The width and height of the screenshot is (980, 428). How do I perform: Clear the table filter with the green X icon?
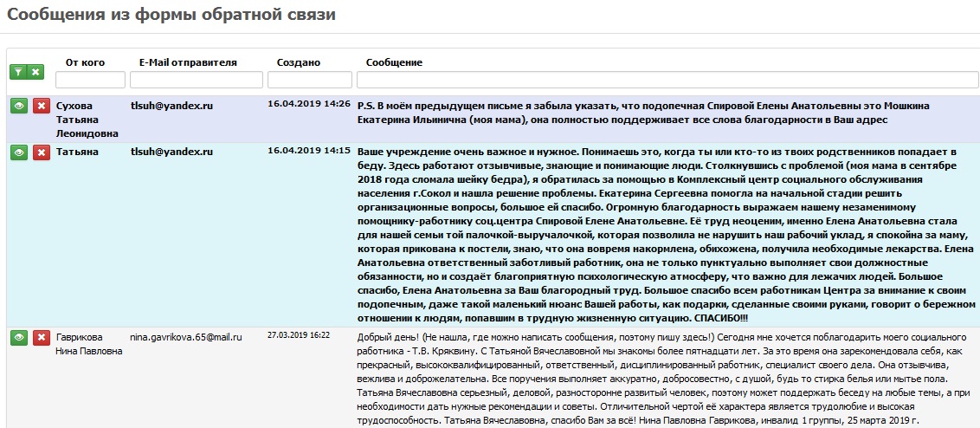pyautogui.click(x=35, y=72)
